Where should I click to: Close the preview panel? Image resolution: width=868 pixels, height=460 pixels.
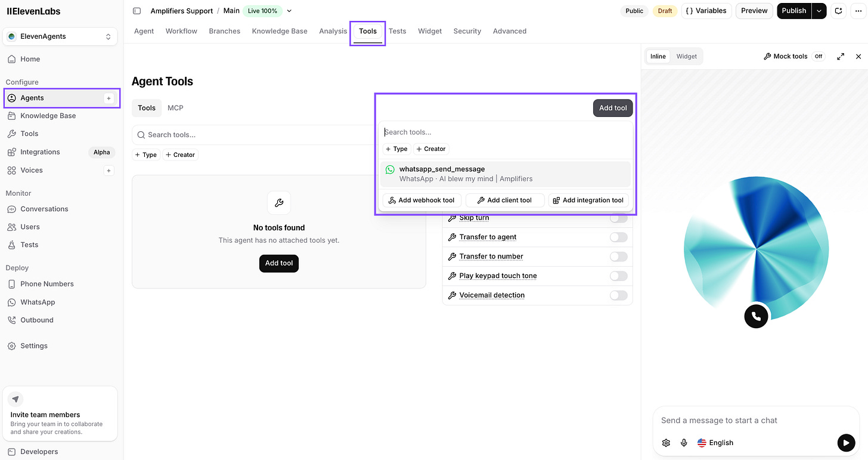point(858,56)
